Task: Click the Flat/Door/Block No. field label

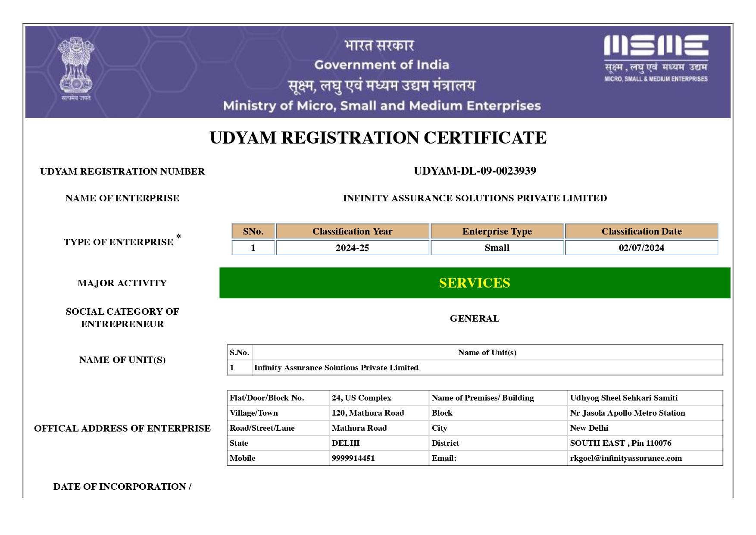Action: (267, 398)
